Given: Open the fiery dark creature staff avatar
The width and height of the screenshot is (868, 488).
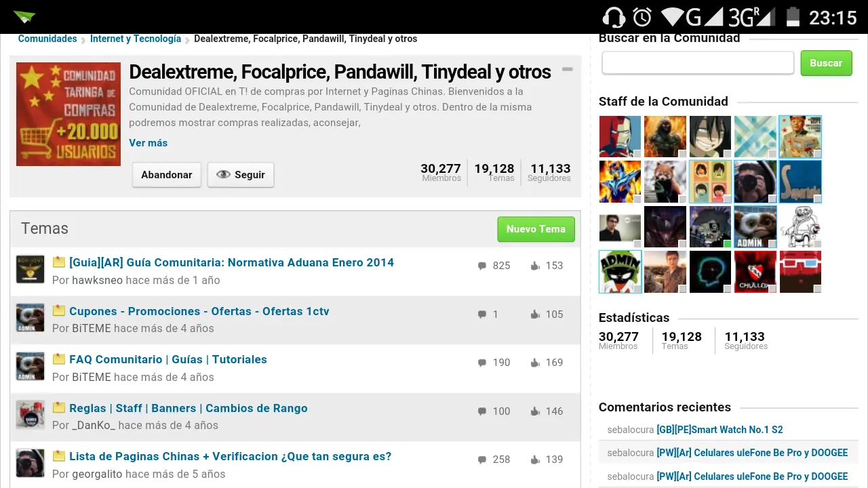Looking at the screenshot, I should (665, 136).
